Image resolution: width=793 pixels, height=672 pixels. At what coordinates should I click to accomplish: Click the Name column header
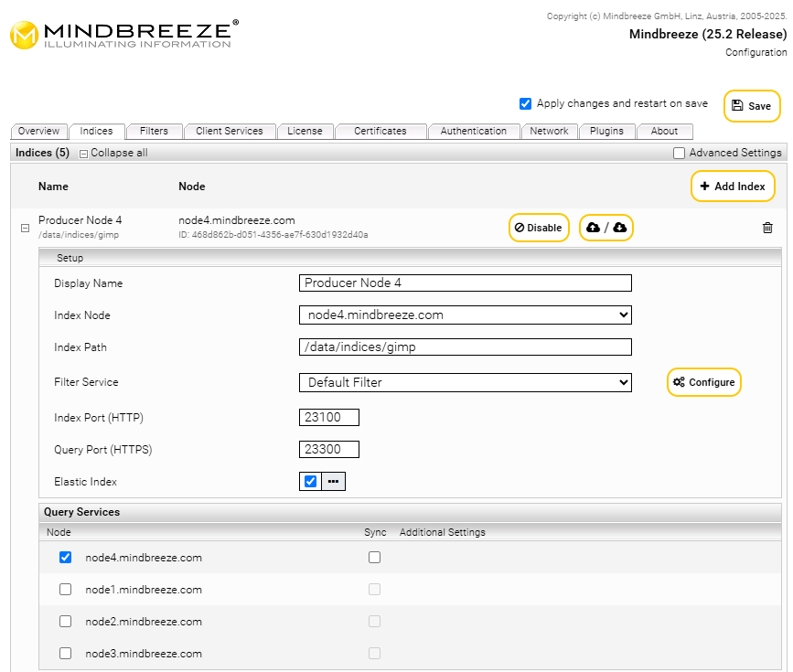coord(53,187)
